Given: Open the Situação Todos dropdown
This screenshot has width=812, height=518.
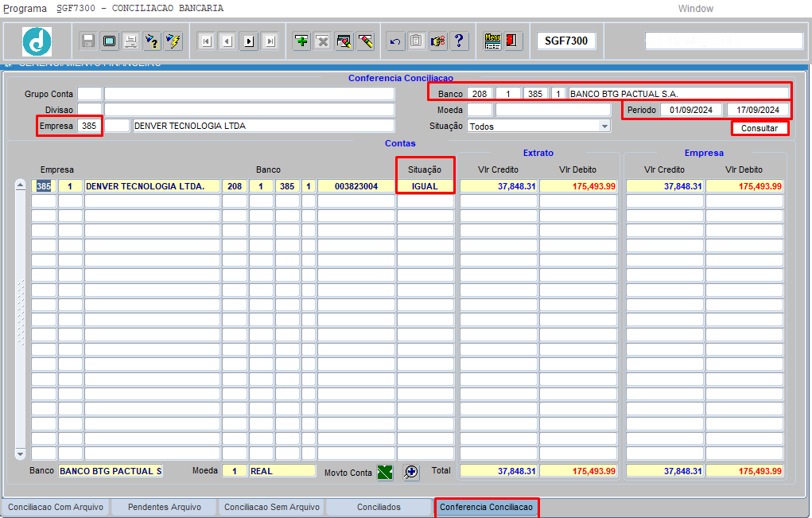Looking at the screenshot, I should [x=604, y=126].
